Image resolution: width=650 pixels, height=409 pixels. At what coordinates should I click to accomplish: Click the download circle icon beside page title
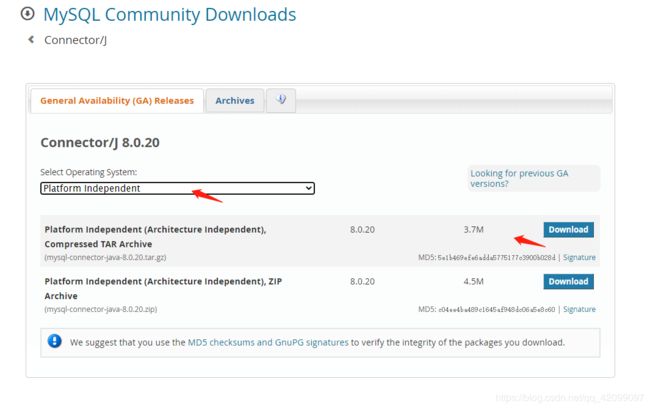[27, 14]
